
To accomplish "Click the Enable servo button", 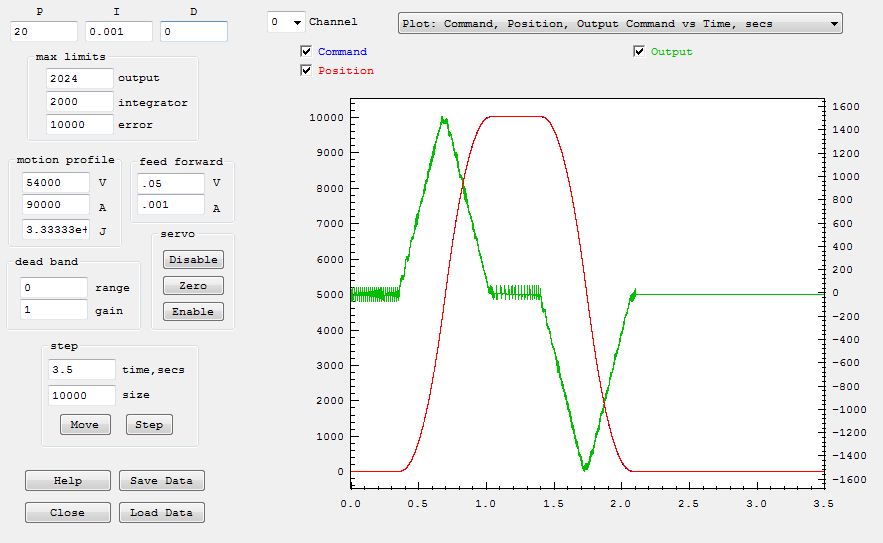I will pyautogui.click(x=193, y=311).
